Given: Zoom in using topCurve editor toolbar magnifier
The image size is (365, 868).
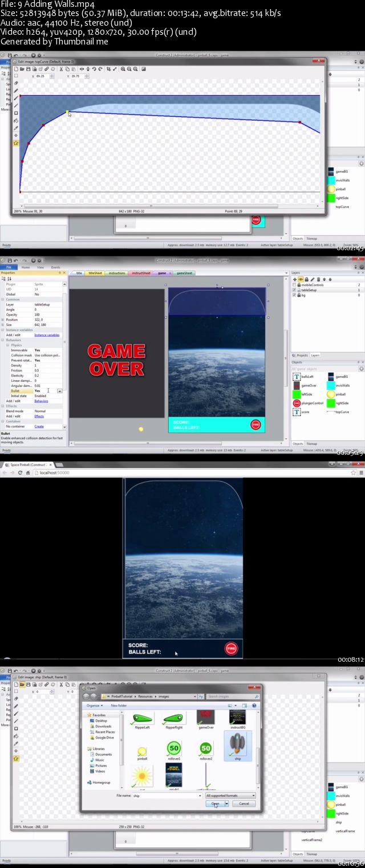Looking at the screenshot, I should coord(123,69).
